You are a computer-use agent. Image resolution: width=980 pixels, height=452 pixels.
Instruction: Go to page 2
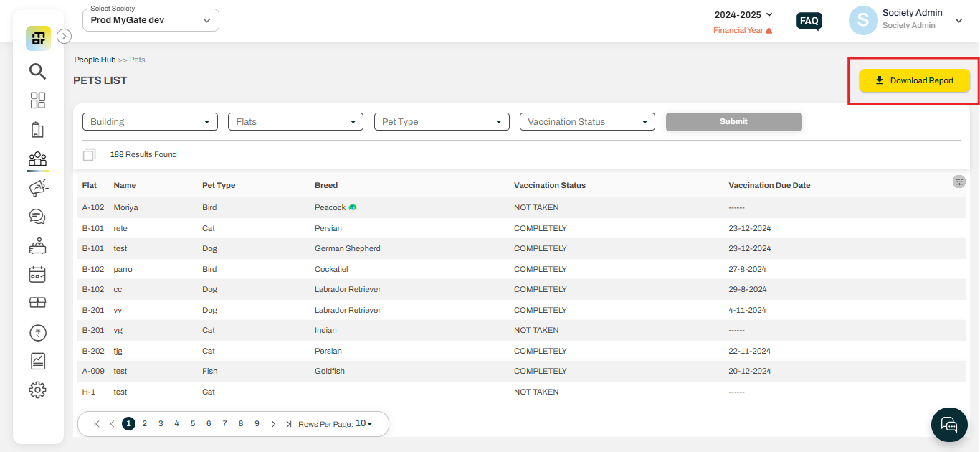(x=144, y=424)
